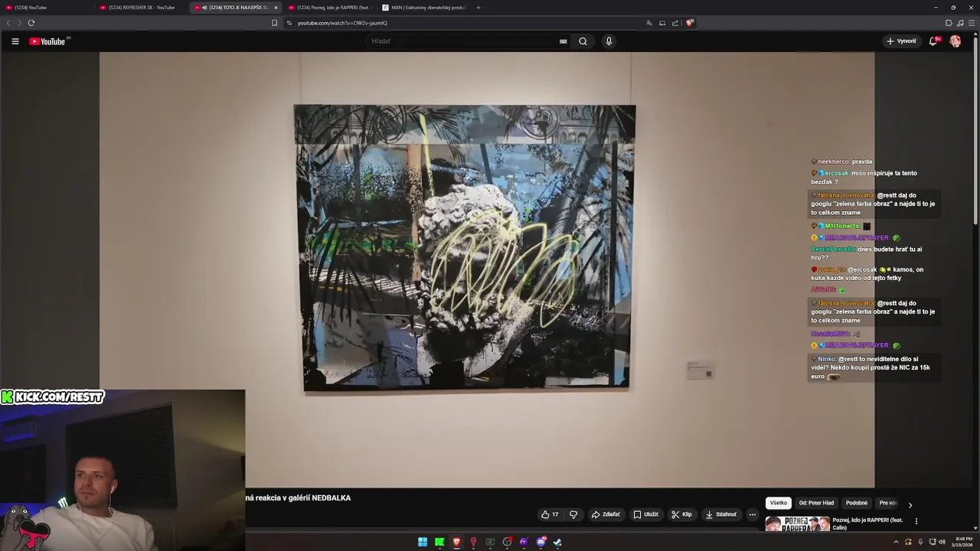980x551 pixels.
Task: Open a new browser tab
Action: 479,8
